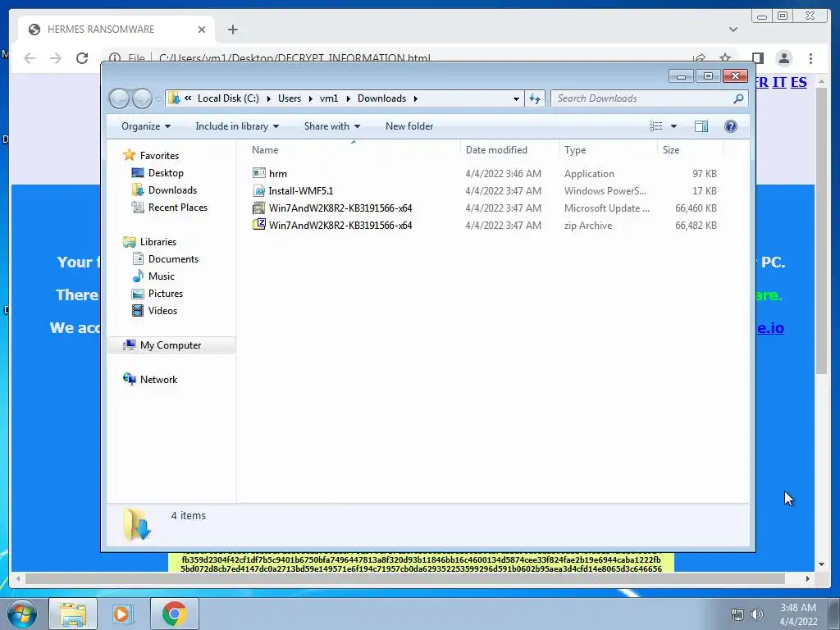Open Recent Places in sidebar
This screenshot has height=630, width=840.
(x=177, y=208)
